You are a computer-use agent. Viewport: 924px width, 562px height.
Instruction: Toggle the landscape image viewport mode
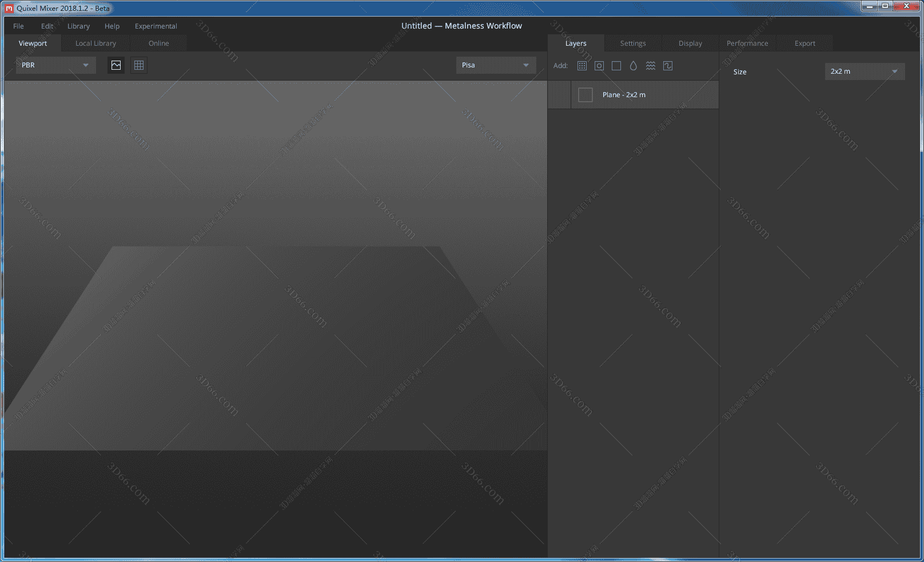click(x=116, y=65)
